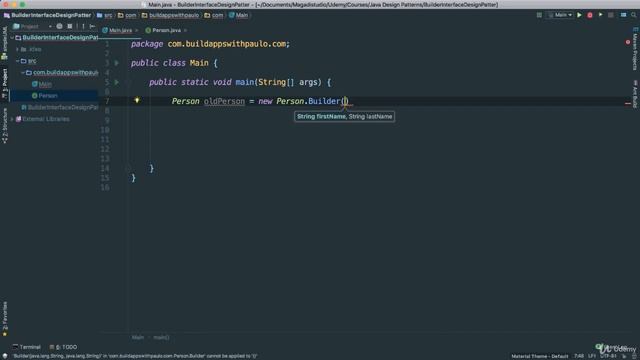Open the Main run configuration dropdown
This screenshot has height=360, width=640.
(560, 15)
